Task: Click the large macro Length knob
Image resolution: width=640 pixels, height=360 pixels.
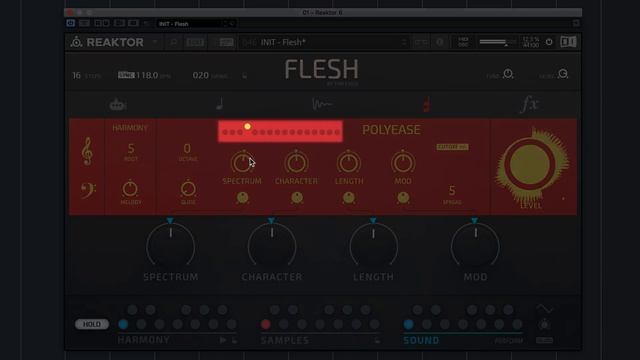Action: pos(373,246)
